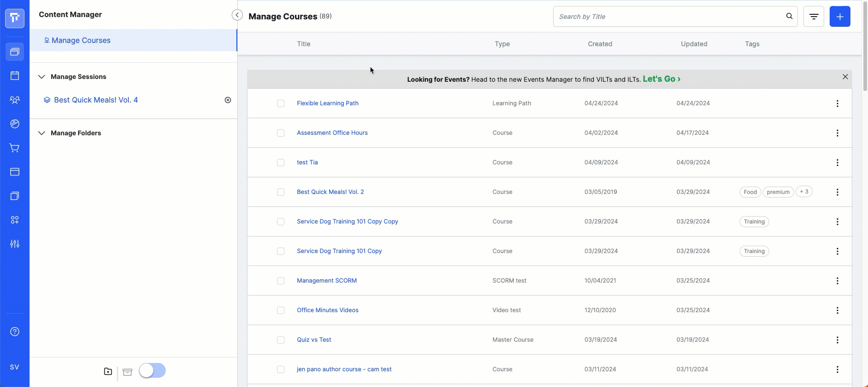Open the Management SCORM course

point(326,280)
